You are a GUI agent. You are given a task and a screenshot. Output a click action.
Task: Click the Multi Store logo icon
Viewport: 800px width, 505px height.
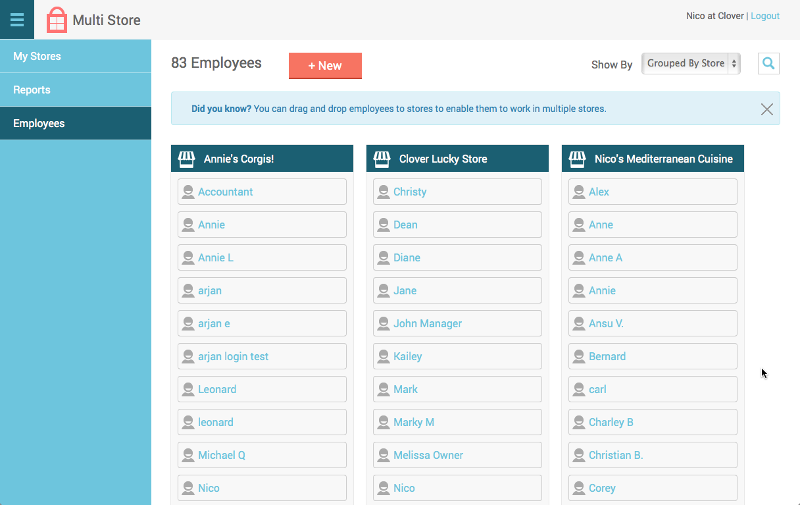click(x=57, y=20)
